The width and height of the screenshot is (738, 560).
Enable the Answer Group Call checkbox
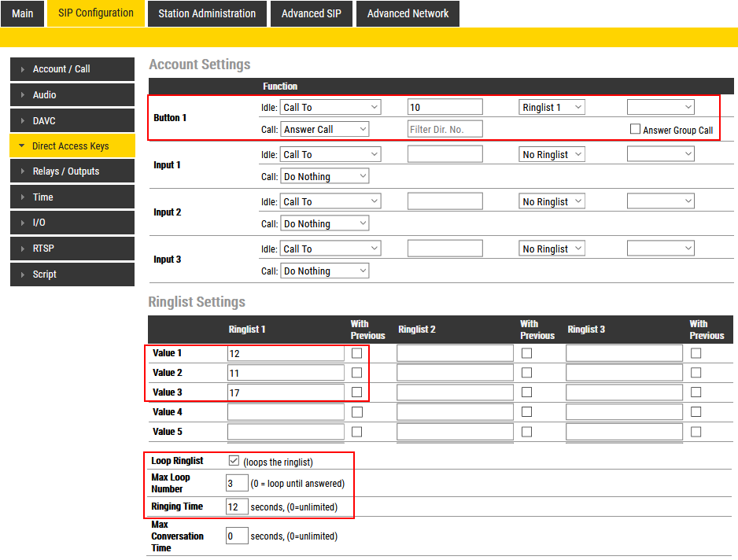click(x=635, y=129)
